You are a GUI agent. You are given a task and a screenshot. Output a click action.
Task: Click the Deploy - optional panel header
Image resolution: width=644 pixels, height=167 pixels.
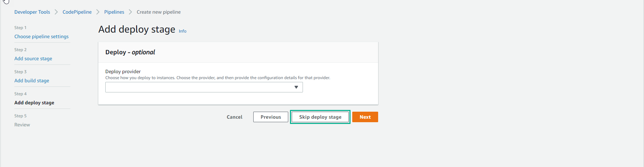130,52
